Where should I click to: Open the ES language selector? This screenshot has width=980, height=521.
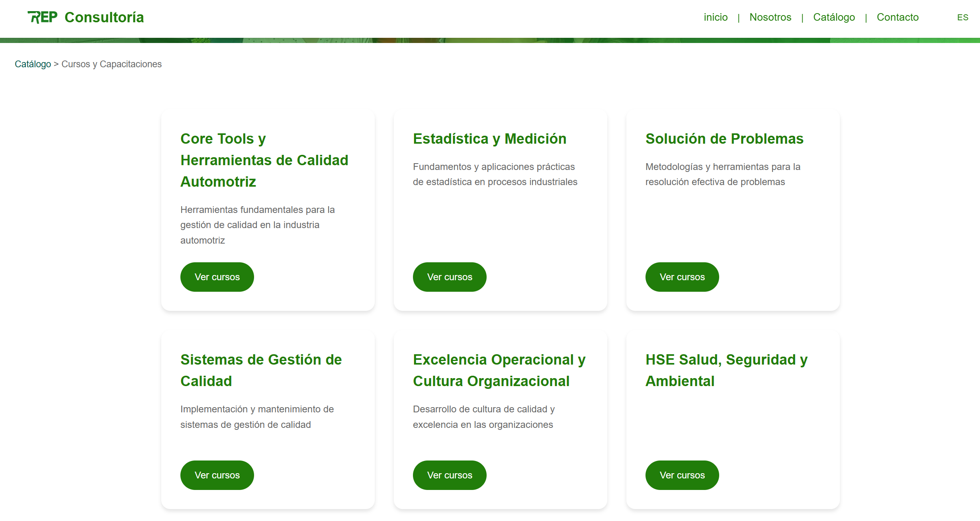point(963,17)
